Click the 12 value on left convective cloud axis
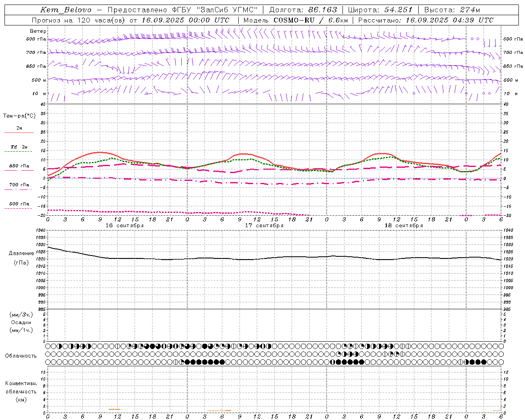 point(43,372)
